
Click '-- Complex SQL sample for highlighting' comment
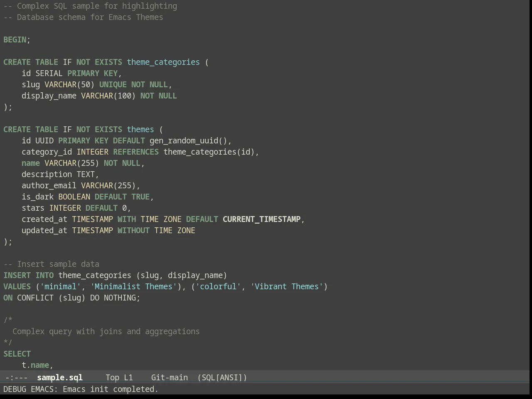point(90,6)
